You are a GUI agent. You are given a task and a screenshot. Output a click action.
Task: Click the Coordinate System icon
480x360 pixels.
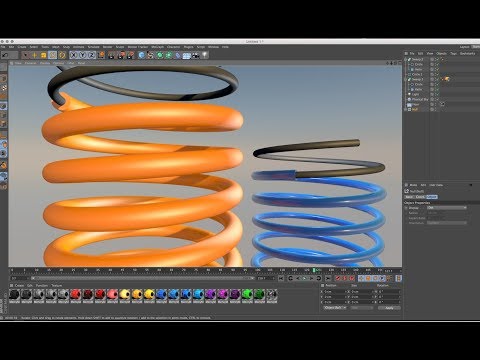101,55
